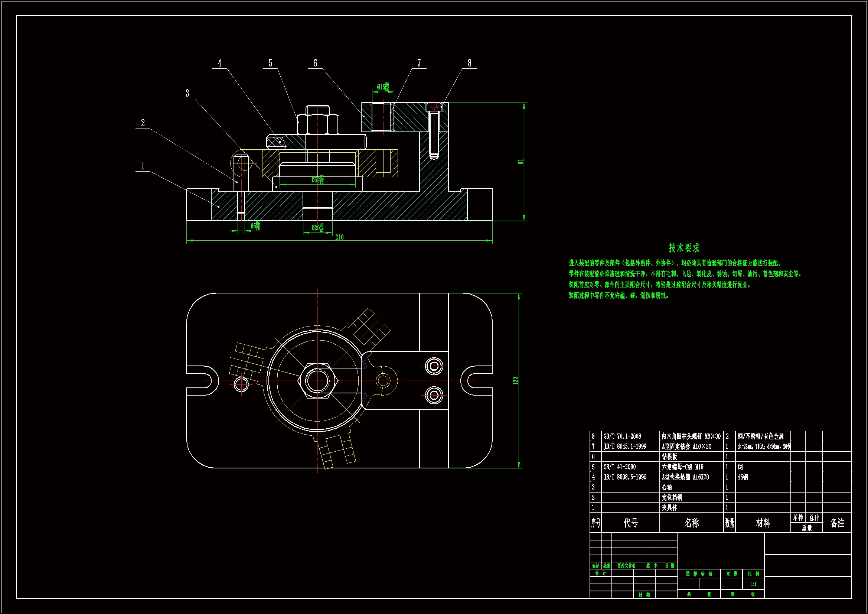868x614 pixels.
Task: Click the hex nut in top view
Action: pyautogui.click(x=317, y=381)
